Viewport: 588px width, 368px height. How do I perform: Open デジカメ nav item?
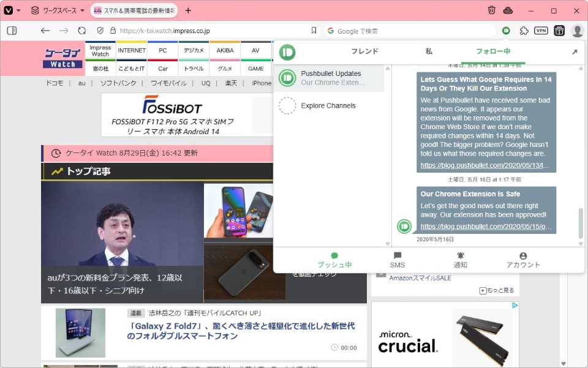pos(194,51)
